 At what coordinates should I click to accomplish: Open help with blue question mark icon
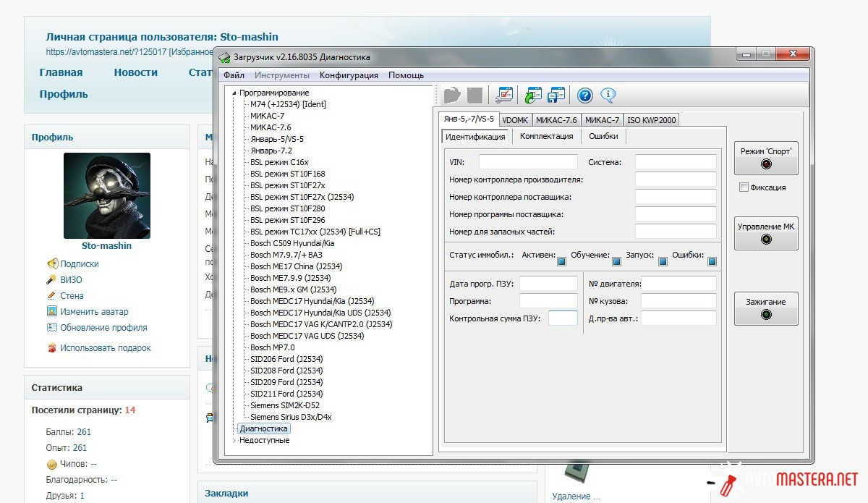[x=584, y=95]
